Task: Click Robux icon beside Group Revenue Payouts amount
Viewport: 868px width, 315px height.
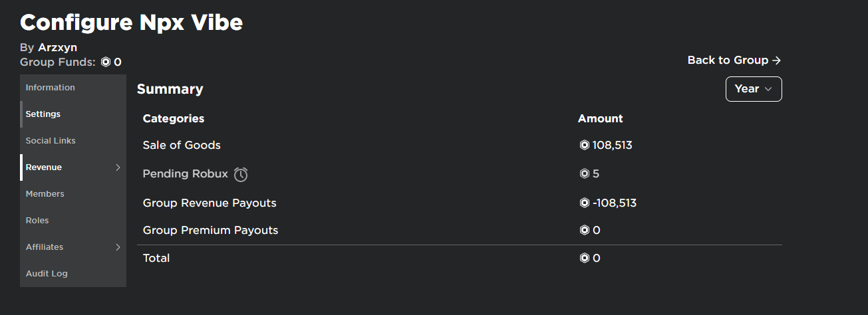Action: [x=584, y=203]
